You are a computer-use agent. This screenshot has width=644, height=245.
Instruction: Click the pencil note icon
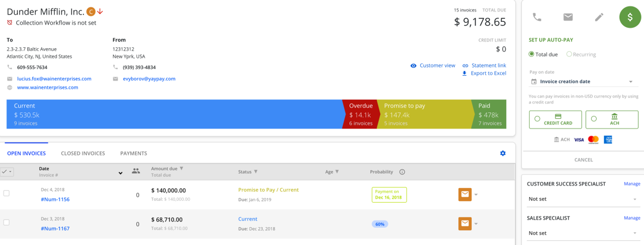pos(599,17)
